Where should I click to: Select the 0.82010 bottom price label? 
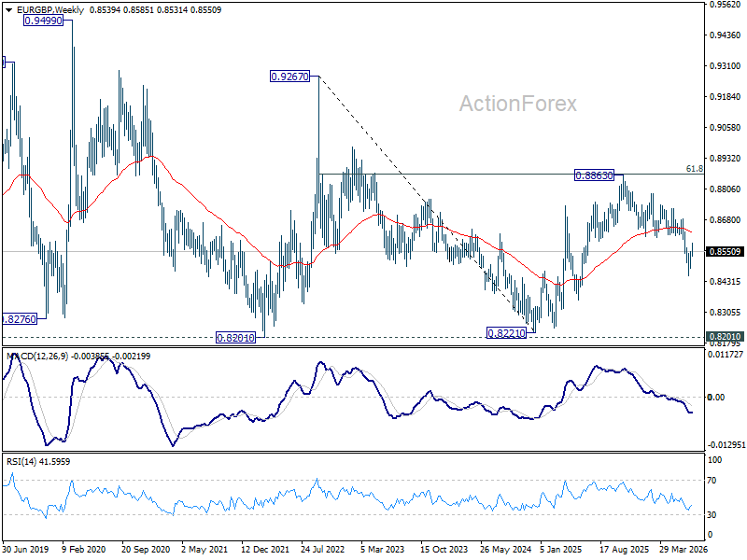click(235, 338)
